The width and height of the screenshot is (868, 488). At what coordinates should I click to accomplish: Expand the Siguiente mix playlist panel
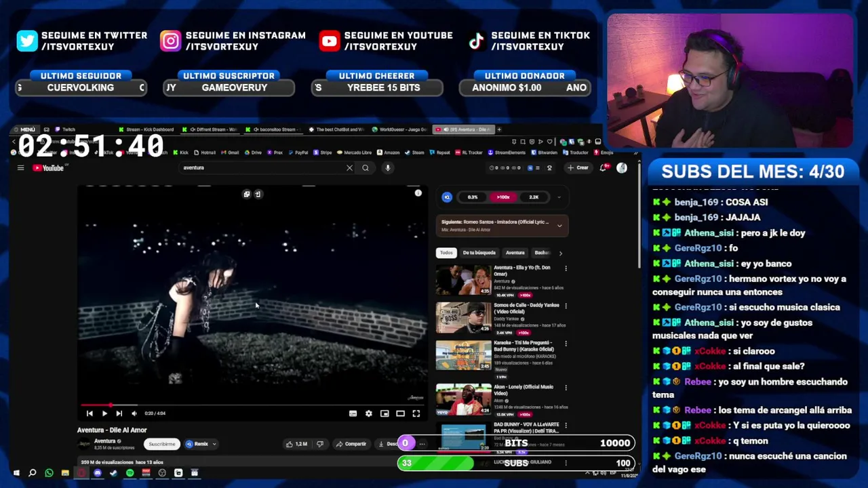pyautogui.click(x=559, y=226)
